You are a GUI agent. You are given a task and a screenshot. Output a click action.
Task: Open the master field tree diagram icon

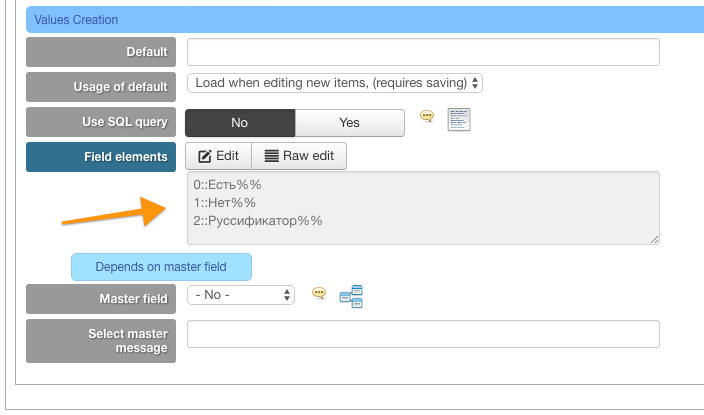[x=351, y=296]
